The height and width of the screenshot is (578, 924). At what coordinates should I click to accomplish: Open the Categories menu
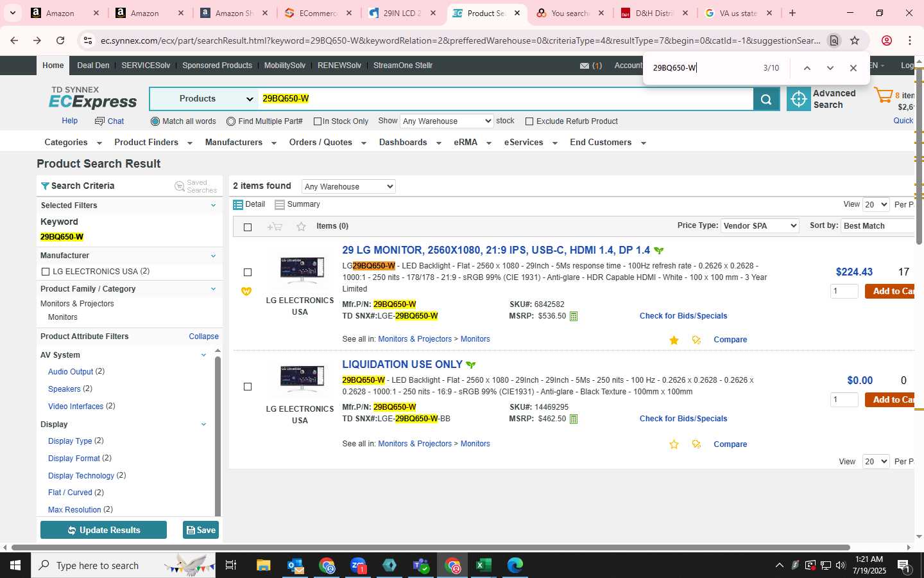pyautogui.click(x=73, y=143)
